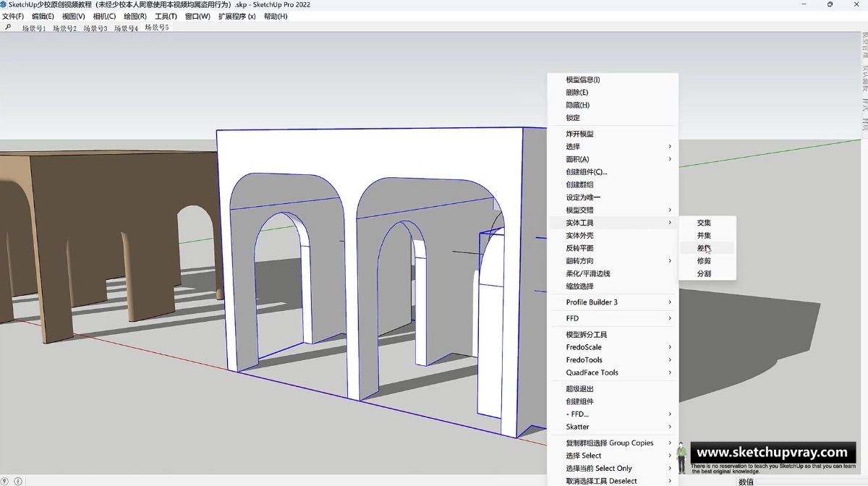The width and height of the screenshot is (868, 486).
Task: Open the 绘图(R) menu
Action: coord(135,16)
